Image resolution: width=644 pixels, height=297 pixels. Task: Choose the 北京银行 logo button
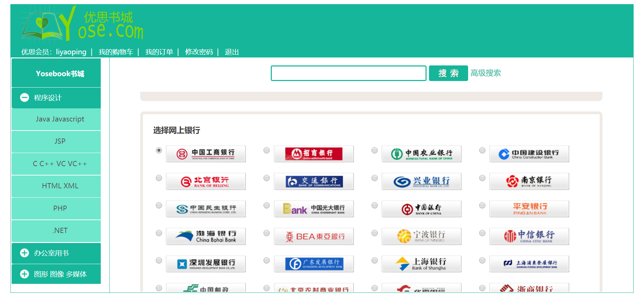[206, 181]
